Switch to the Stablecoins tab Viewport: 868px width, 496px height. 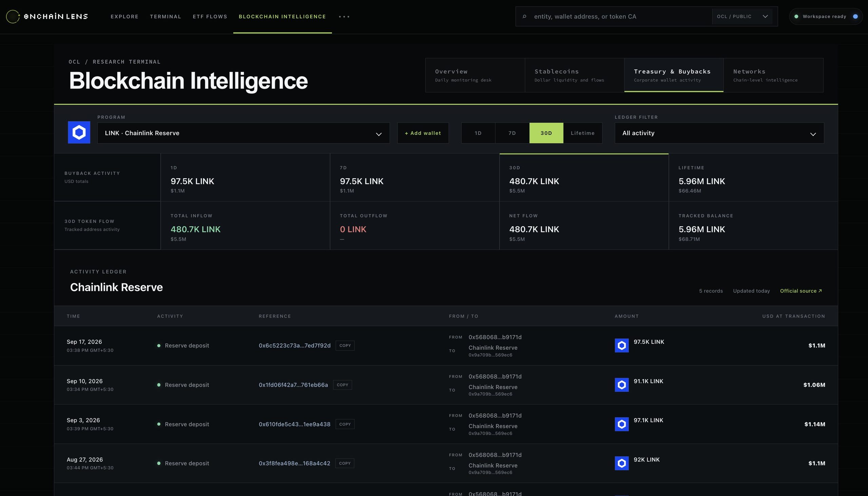574,75
